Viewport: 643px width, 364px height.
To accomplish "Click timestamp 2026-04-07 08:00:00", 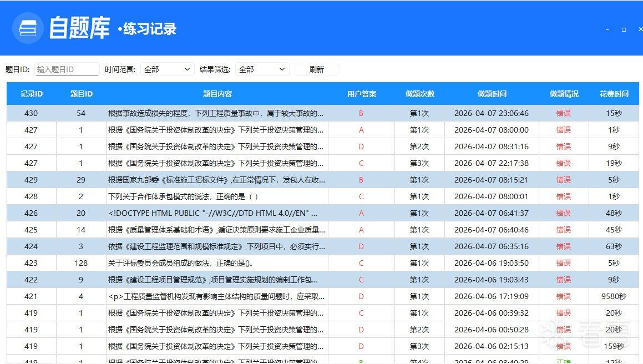I will (x=492, y=130).
